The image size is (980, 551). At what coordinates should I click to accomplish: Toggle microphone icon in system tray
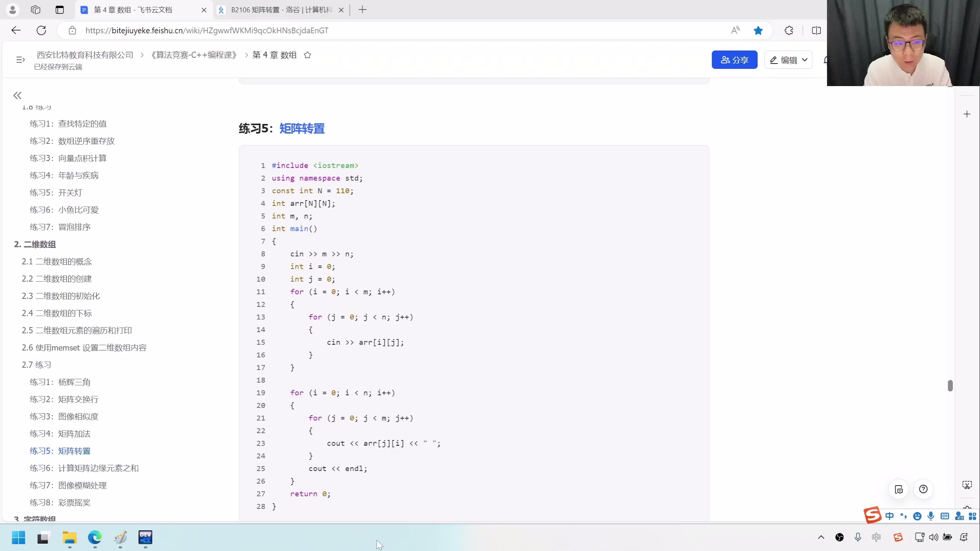pos(857,537)
